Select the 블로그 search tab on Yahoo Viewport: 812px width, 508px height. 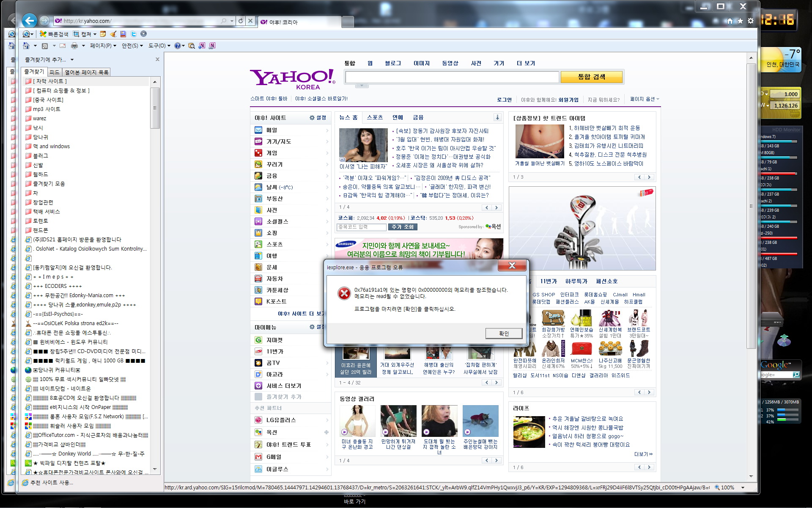(x=392, y=63)
